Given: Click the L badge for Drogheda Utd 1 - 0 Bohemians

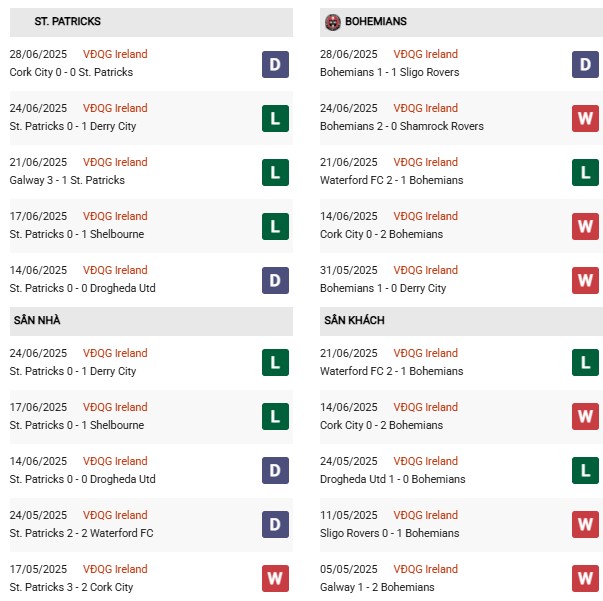Looking at the screenshot, I should [x=585, y=471].
